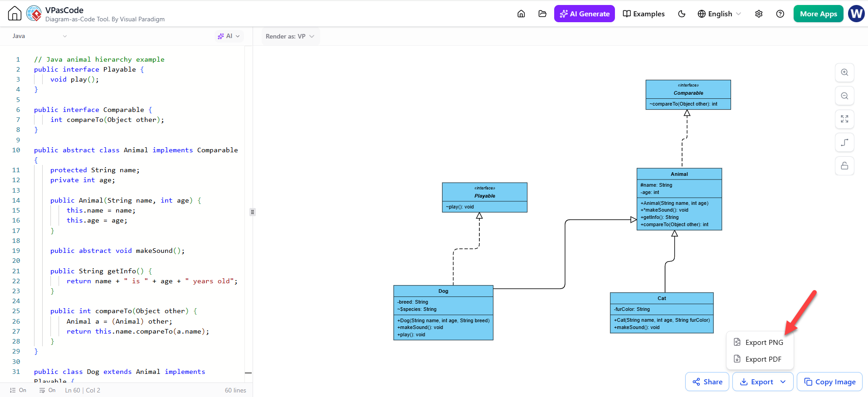The image size is (868, 397).
Task: Open the Examples menu
Action: click(x=644, y=14)
